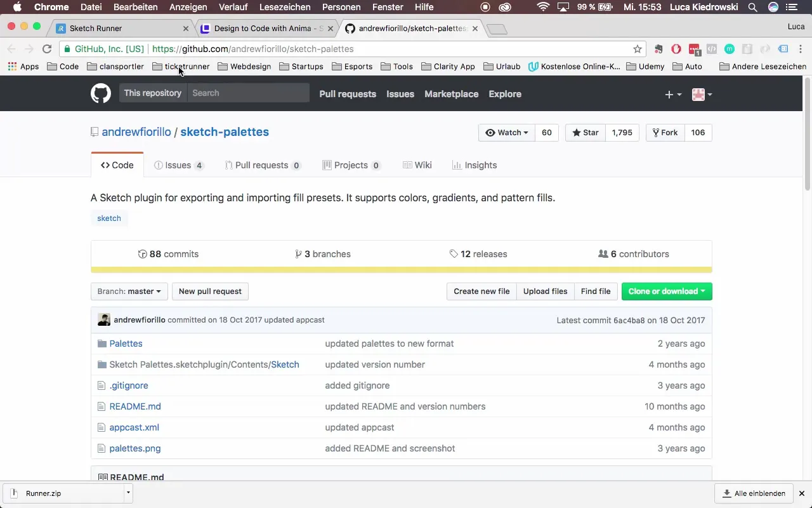
Task: Open the Marketplace link in GitHub header
Action: coord(452,94)
